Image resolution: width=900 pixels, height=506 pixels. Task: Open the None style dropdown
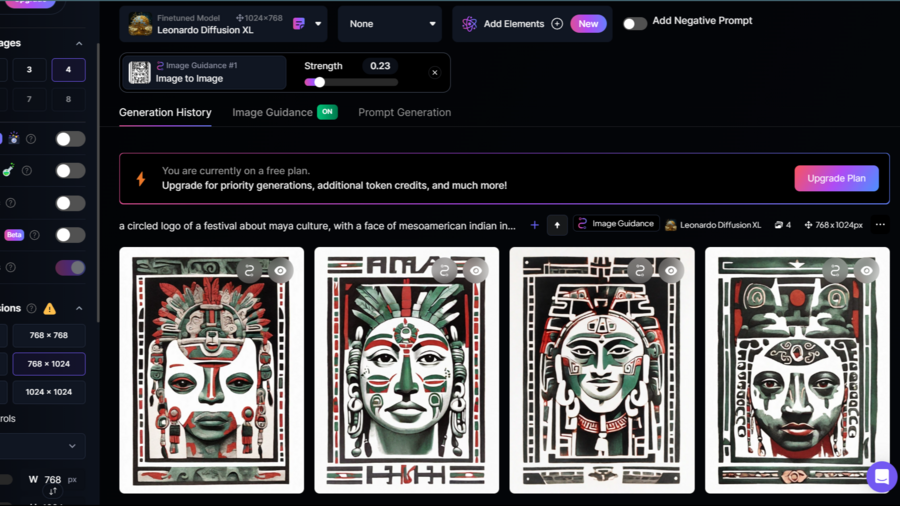(392, 24)
